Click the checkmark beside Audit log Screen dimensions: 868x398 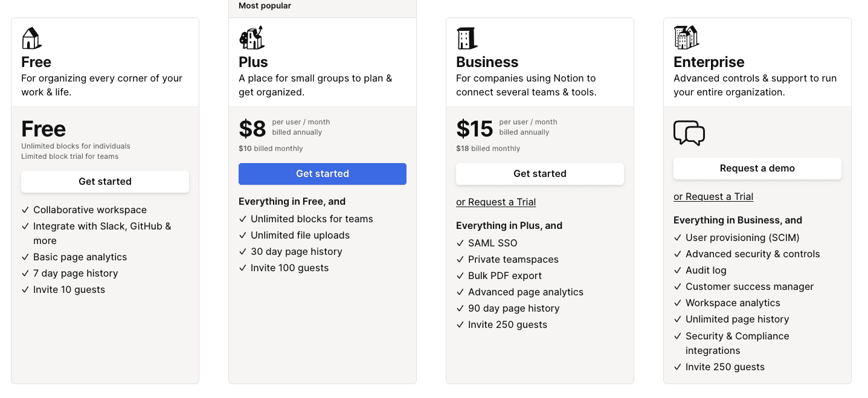pos(677,270)
